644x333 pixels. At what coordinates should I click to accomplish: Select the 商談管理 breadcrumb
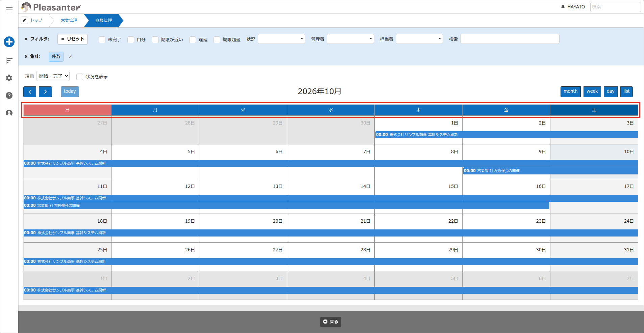click(x=104, y=21)
